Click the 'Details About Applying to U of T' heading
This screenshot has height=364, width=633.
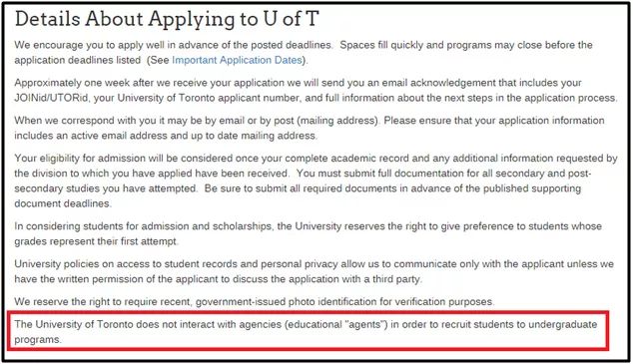tap(167, 19)
